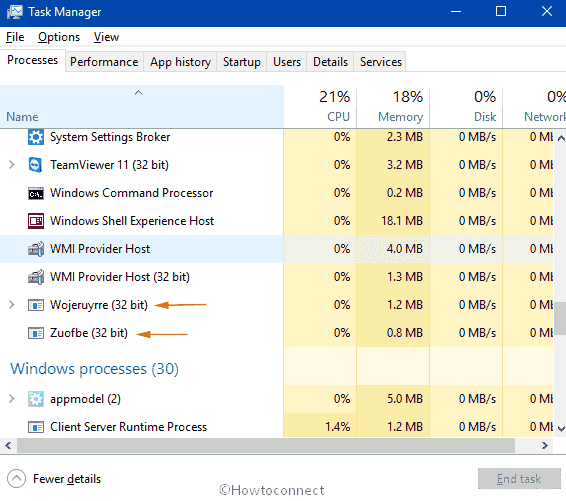Minimize the Task Manager window
This screenshot has width=566, height=501.
456,12
